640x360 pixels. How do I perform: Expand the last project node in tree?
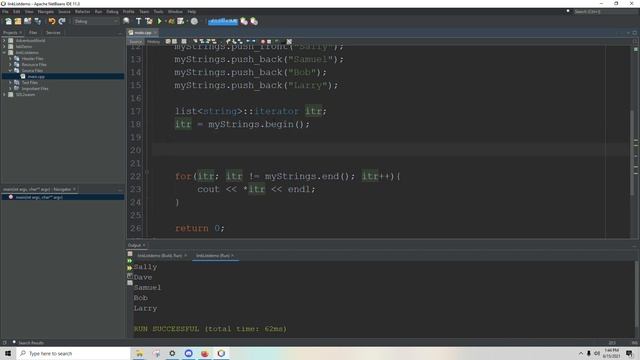point(4,94)
